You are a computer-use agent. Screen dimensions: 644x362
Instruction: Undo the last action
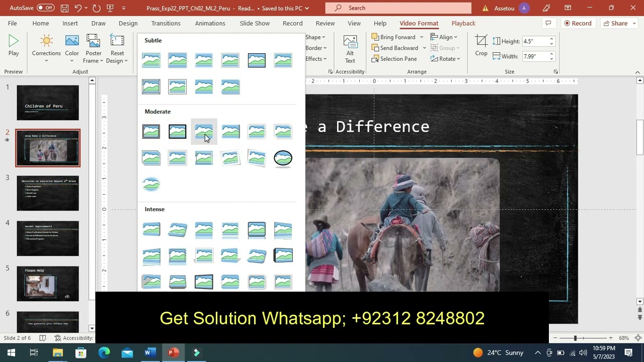pos(78,8)
